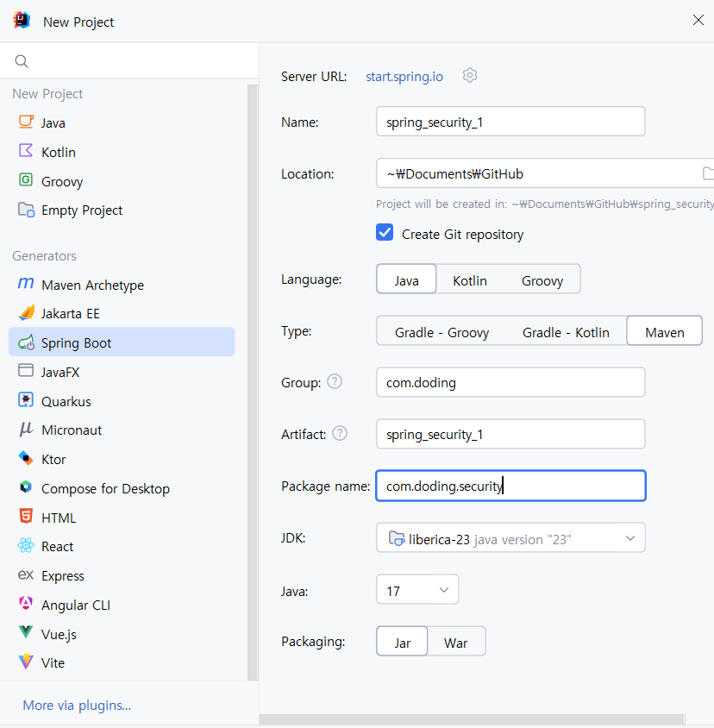
Task: Click the Jakarta EE sail icon
Action: pos(26,312)
